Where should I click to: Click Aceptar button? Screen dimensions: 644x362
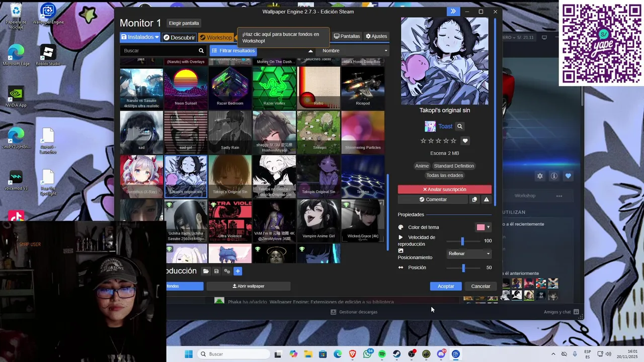tap(446, 286)
